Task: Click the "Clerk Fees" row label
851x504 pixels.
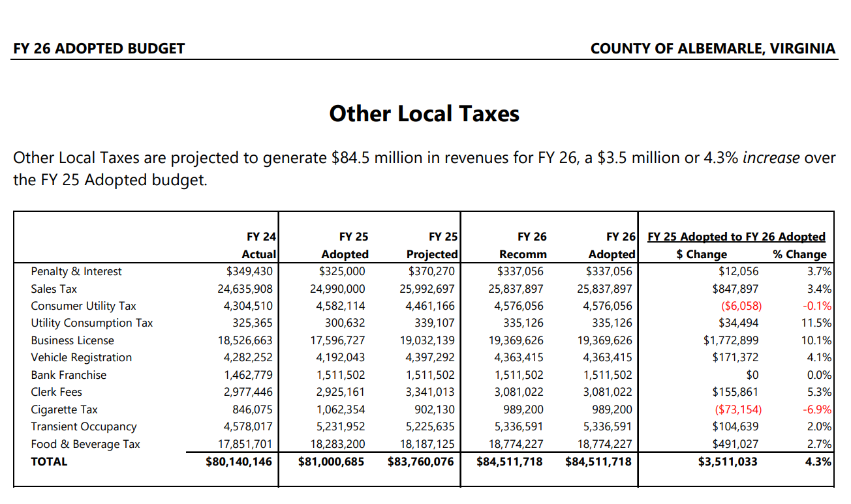Action: point(57,392)
